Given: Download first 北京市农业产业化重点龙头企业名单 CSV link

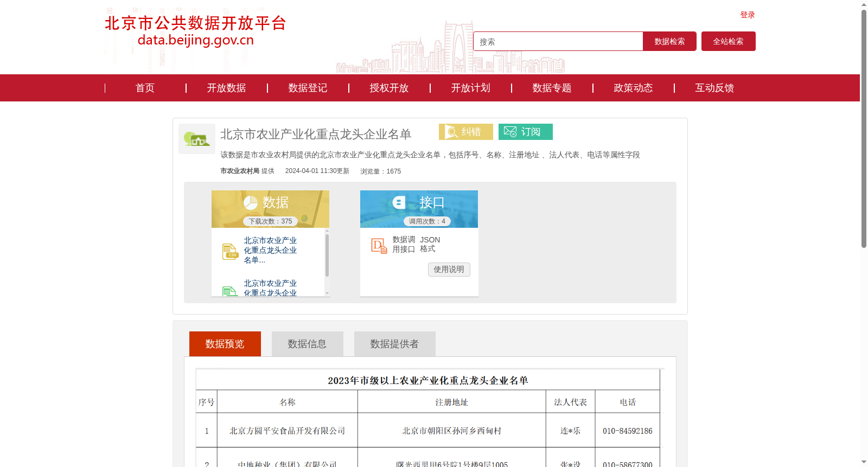Looking at the screenshot, I should pos(270,250).
